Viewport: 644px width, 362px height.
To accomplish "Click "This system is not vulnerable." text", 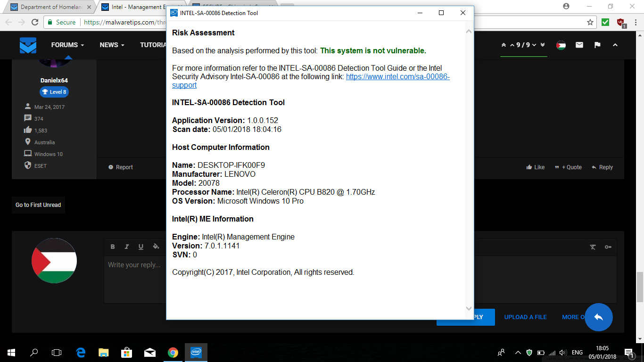I will point(373,51).
